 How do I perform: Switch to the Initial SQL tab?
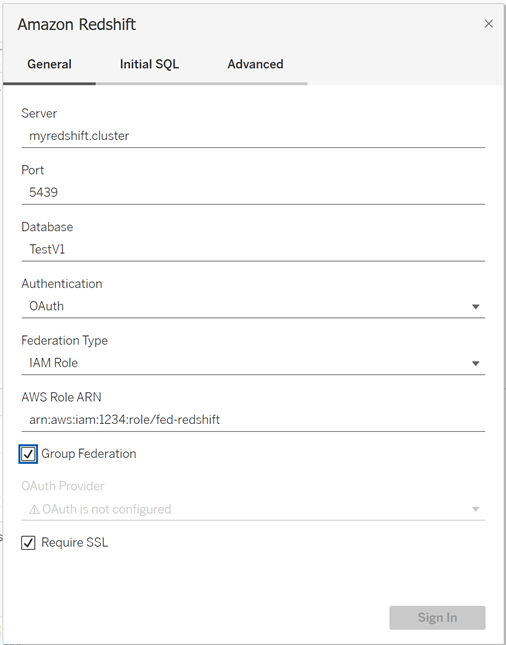click(x=149, y=64)
